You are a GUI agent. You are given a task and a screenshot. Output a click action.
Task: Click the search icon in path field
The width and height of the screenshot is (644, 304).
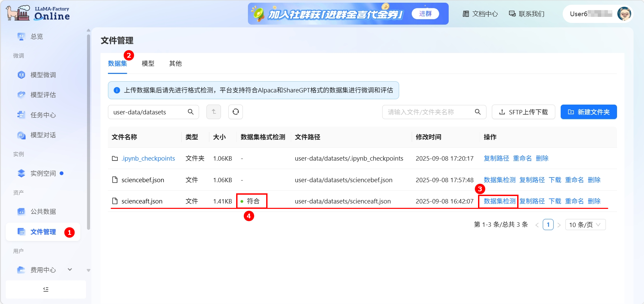click(x=191, y=112)
